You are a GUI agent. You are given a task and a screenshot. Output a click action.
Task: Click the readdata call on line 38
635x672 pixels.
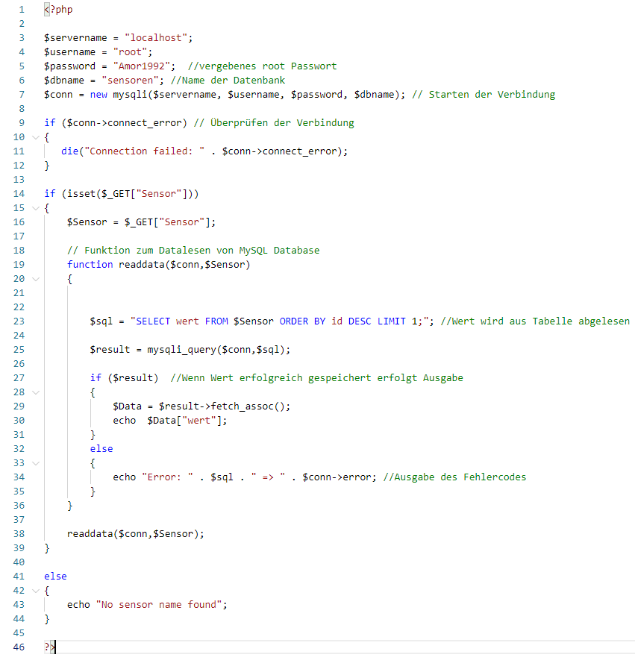[x=90, y=534]
